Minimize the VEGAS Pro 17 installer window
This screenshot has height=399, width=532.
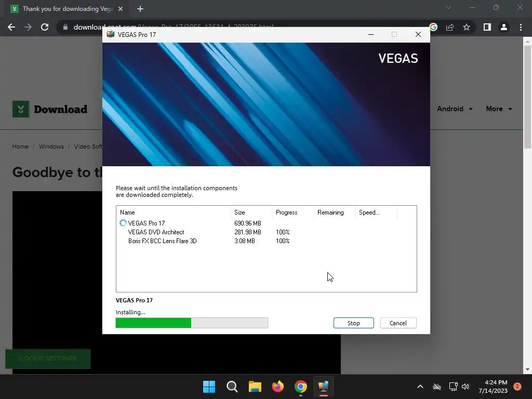[x=371, y=34]
